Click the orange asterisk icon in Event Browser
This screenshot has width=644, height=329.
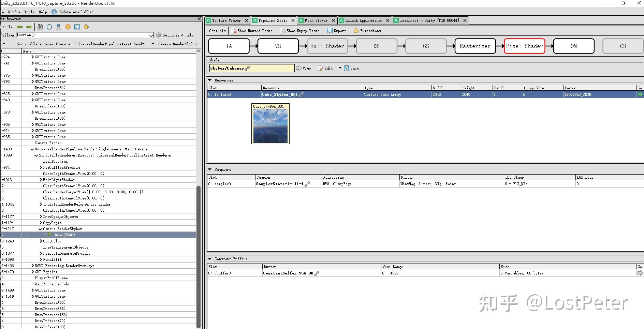pos(68,27)
